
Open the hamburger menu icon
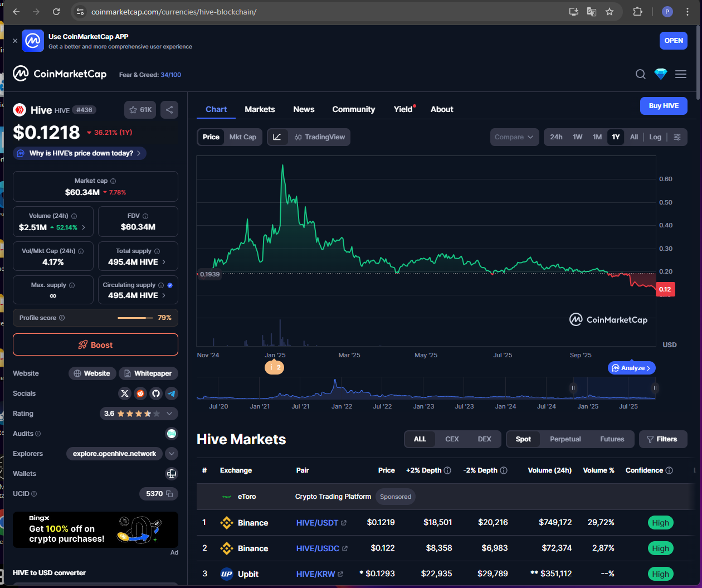(681, 74)
